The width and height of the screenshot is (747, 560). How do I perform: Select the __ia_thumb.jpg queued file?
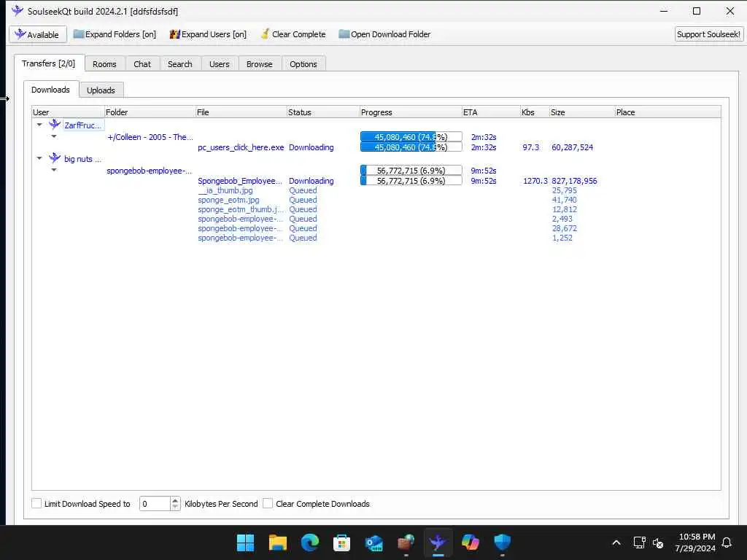click(x=225, y=190)
